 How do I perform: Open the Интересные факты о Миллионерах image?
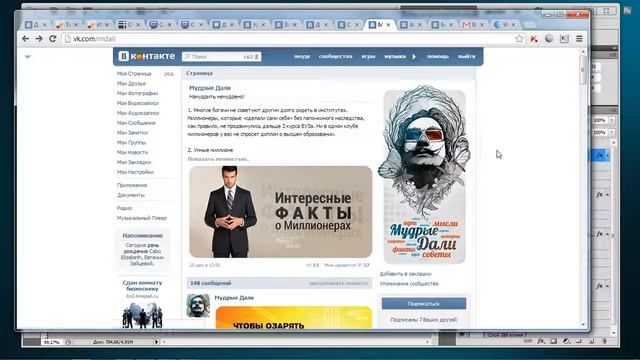(280, 211)
